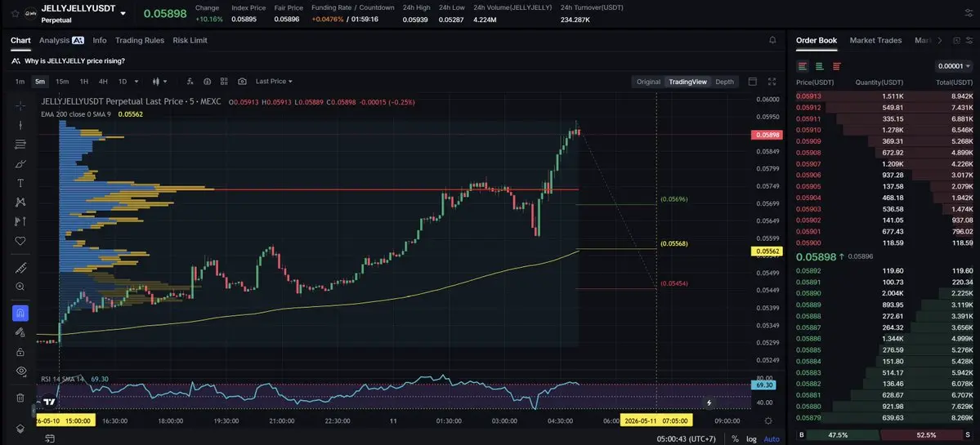980x445 pixels.
Task: Open the Analysis AI tab
Action: tap(61, 40)
